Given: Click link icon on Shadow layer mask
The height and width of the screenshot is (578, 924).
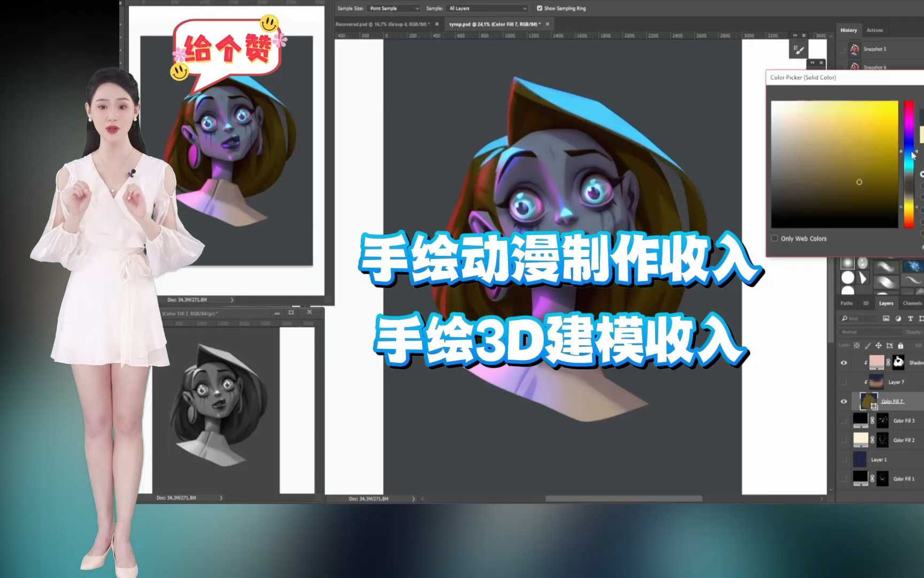Looking at the screenshot, I should click(888, 362).
